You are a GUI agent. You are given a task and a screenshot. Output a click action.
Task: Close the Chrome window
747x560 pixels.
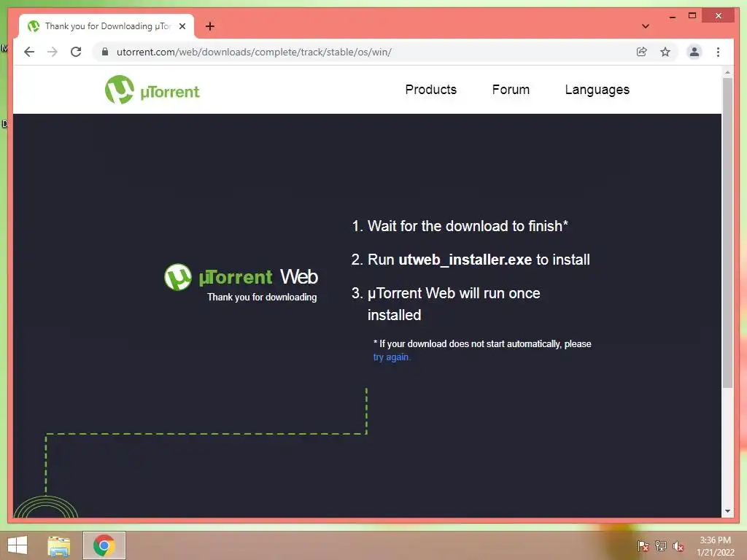pos(719,16)
